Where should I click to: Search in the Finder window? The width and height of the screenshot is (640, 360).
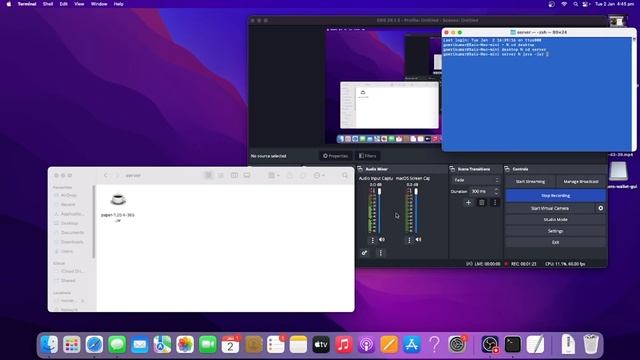345,176
